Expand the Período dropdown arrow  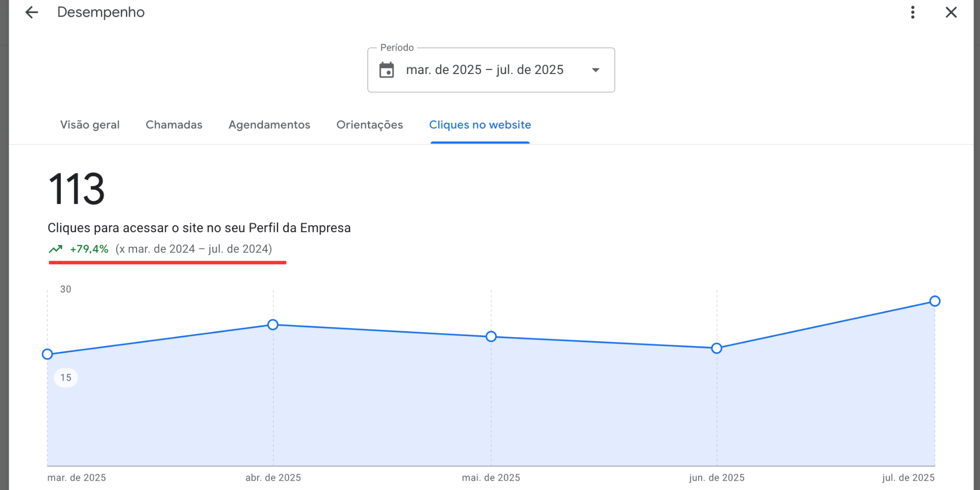click(x=595, y=70)
